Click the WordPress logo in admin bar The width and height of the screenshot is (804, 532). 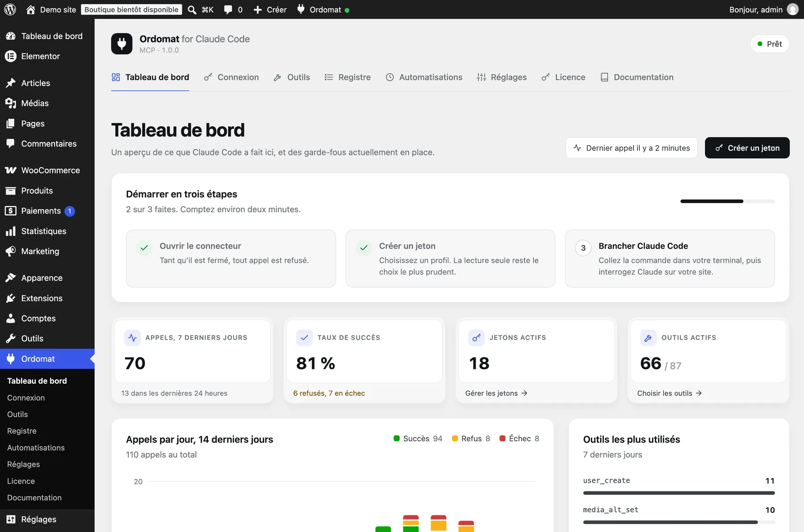coord(10,9)
